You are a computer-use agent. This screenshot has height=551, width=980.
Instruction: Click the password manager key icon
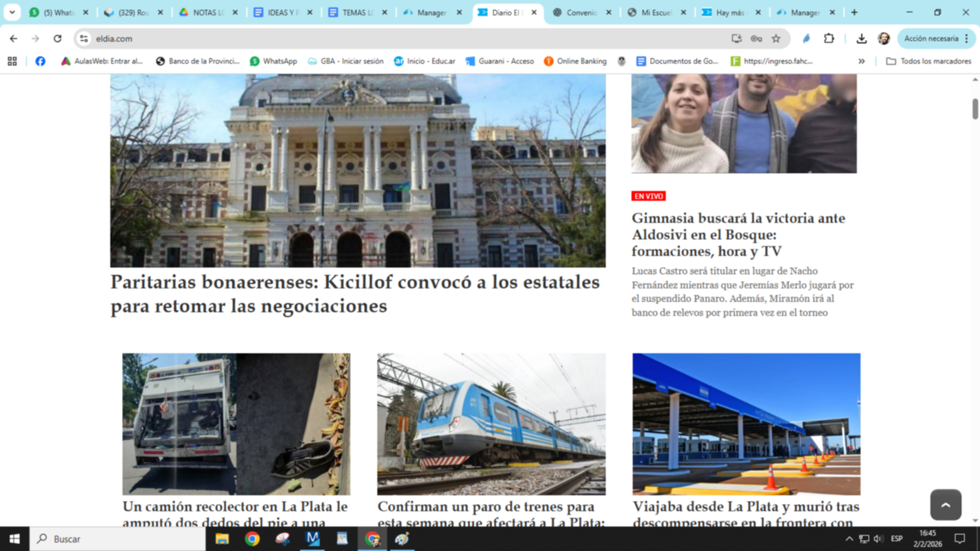[x=756, y=39]
